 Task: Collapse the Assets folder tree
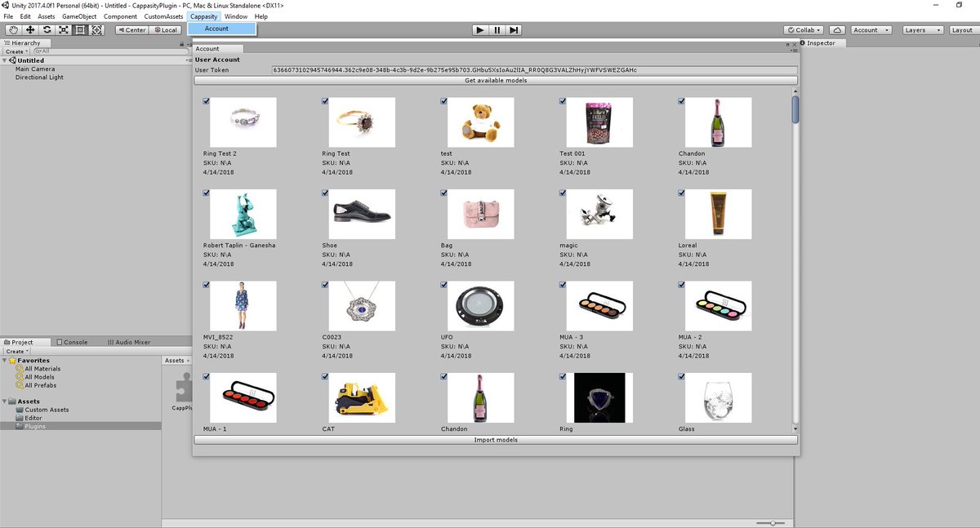click(x=5, y=402)
